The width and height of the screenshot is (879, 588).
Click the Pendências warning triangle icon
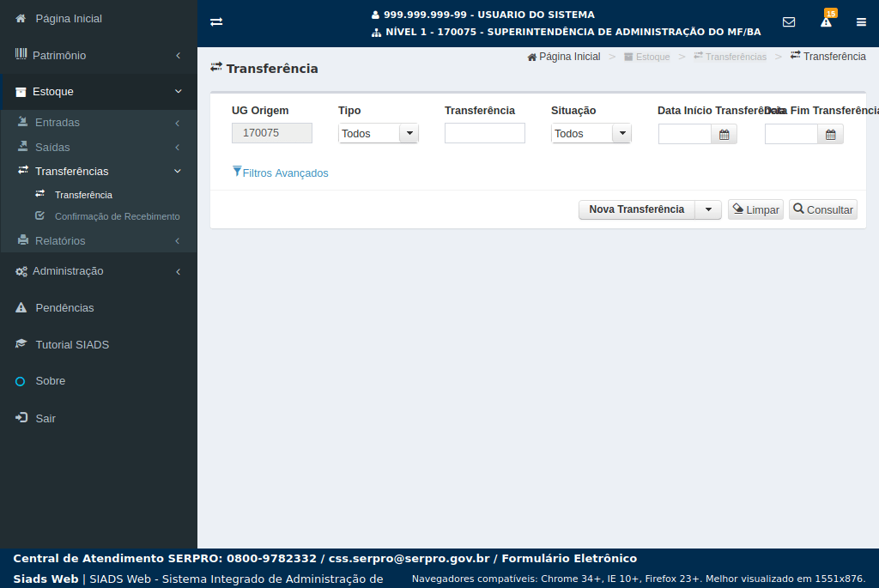[x=21, y=307]
